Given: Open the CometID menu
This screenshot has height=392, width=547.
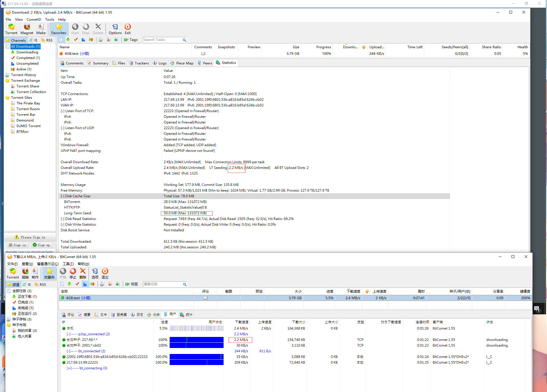Looking at the screenshot, I should point(34,20).
